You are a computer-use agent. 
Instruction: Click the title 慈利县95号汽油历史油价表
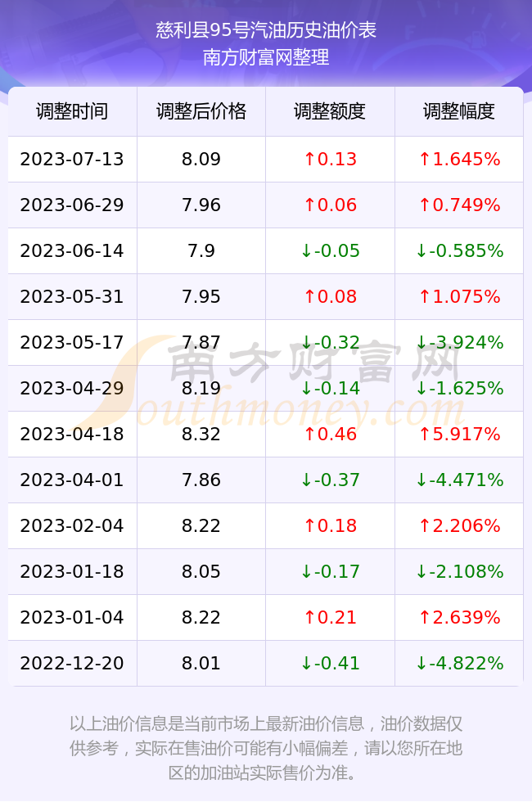point(266,30)
